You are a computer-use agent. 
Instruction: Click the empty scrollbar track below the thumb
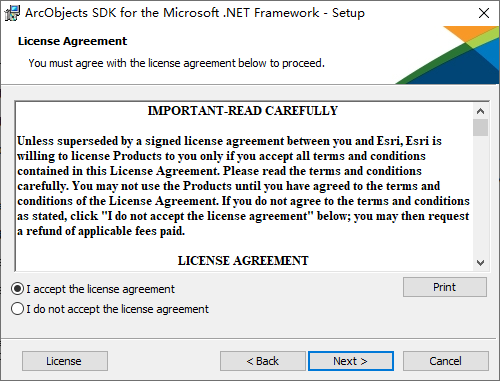480,195
